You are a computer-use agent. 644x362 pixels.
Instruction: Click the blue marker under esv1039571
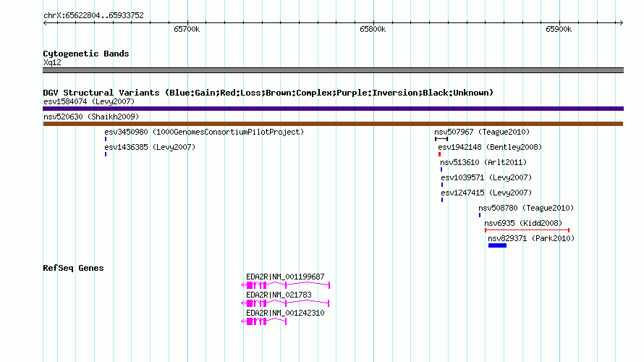(442, 185)
